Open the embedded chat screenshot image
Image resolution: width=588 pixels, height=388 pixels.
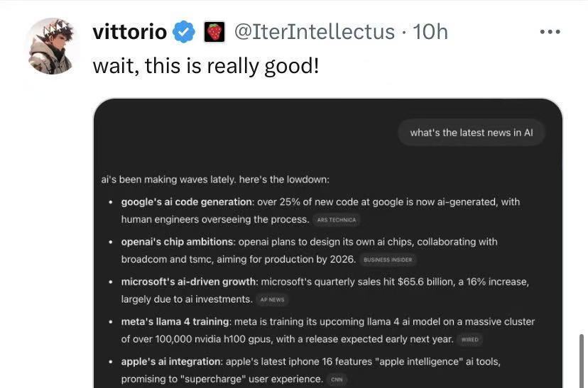click(x=328, y=243)
